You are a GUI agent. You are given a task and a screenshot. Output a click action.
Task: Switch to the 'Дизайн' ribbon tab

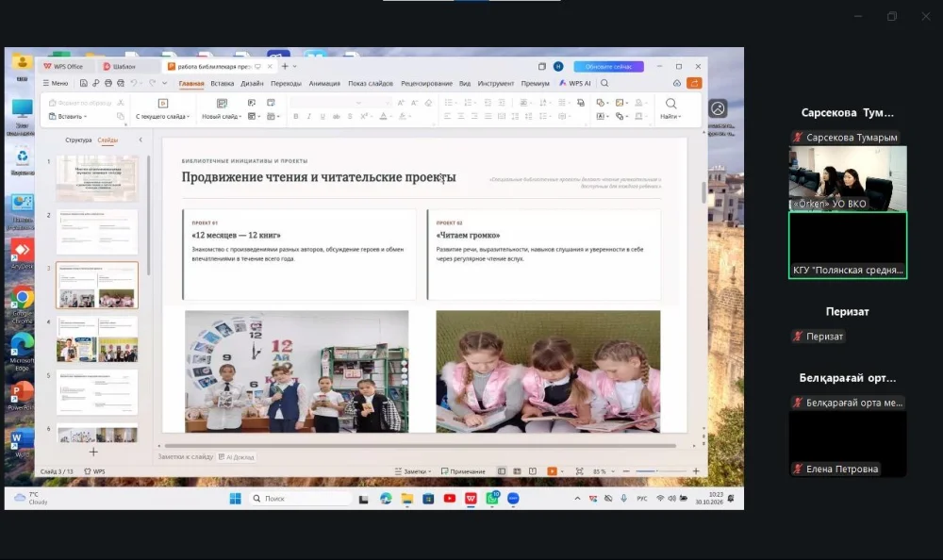point(252,83)
